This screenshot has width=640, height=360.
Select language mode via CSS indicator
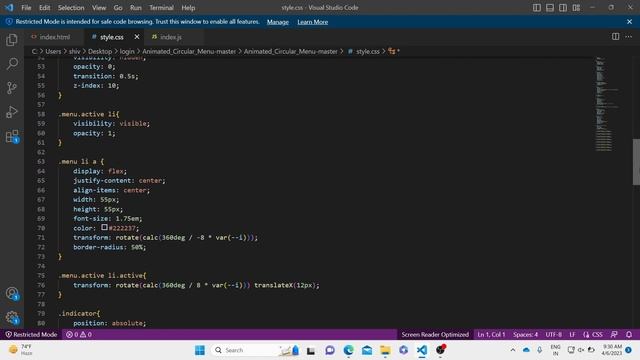[593, 334]
